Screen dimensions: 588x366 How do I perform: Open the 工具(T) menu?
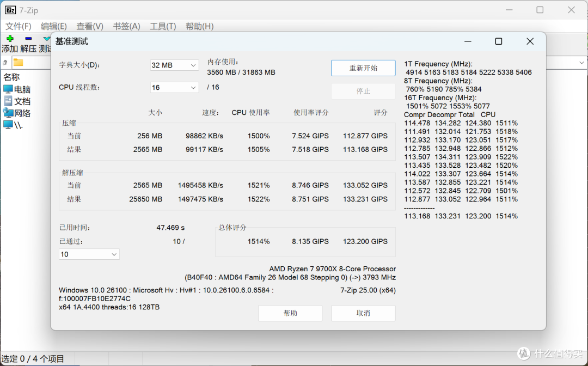point(163,26)
